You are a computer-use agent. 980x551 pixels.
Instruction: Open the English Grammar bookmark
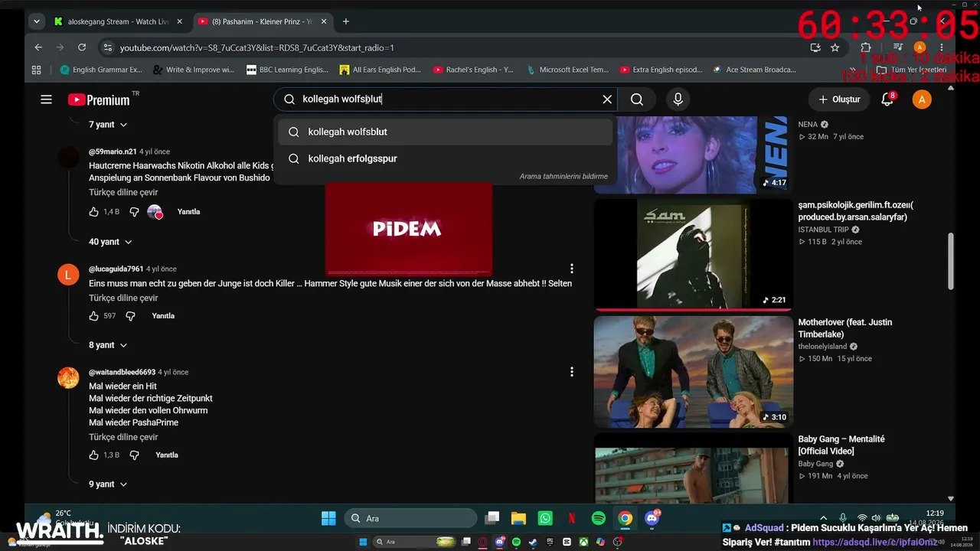coord(102,70)
